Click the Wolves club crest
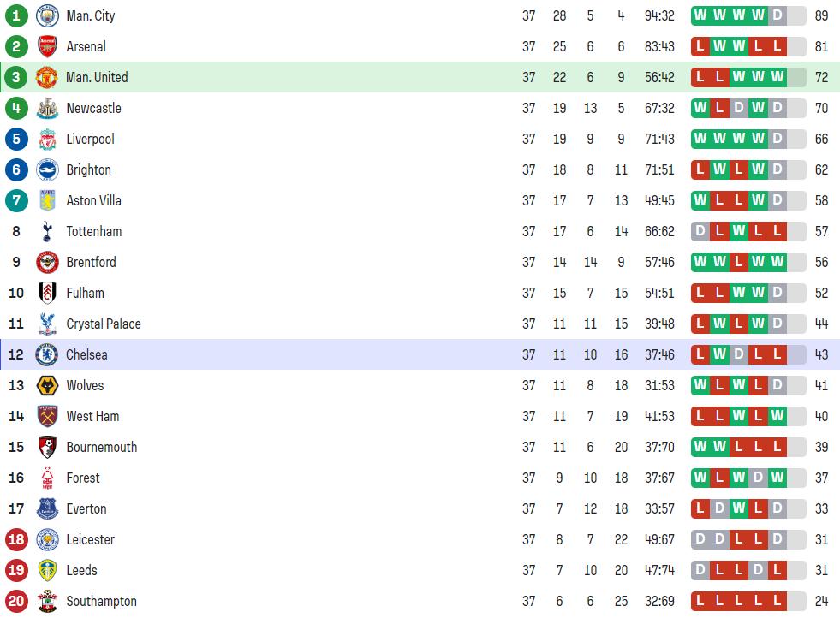 (47, 385)
